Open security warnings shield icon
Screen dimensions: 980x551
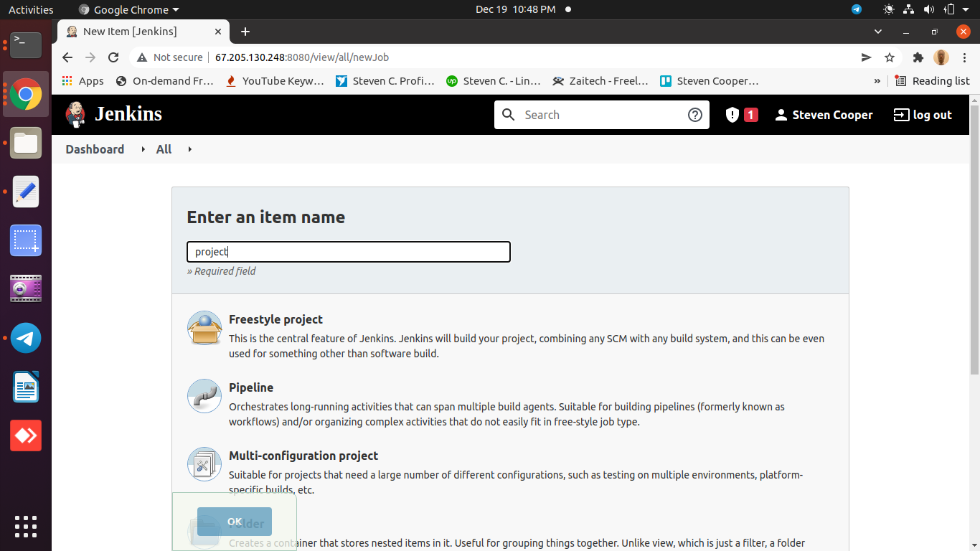coord(732,115)
